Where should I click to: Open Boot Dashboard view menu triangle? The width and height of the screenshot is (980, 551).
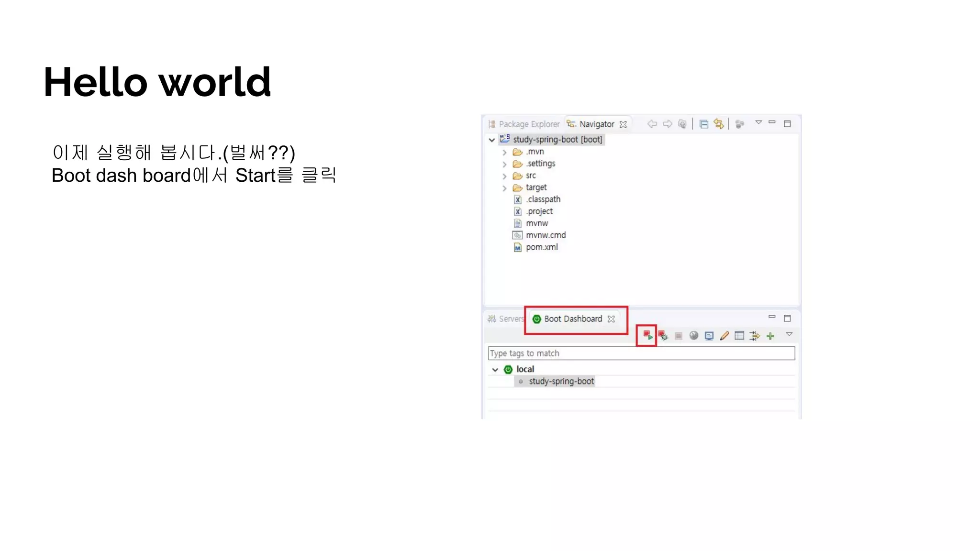click(789, 334)
